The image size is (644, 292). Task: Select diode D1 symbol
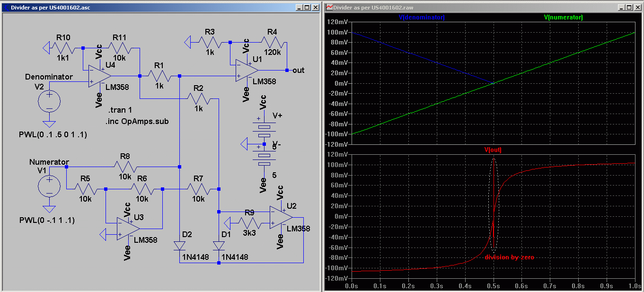tap(218, 245)
